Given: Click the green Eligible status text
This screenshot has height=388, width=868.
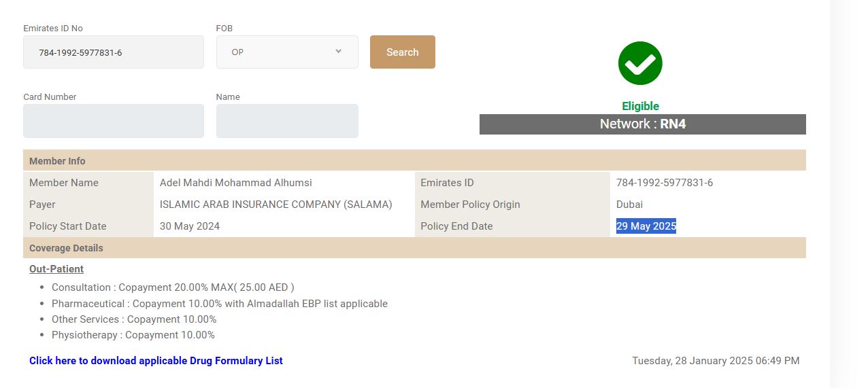Looking at the screenshot, I should point(640,106).
